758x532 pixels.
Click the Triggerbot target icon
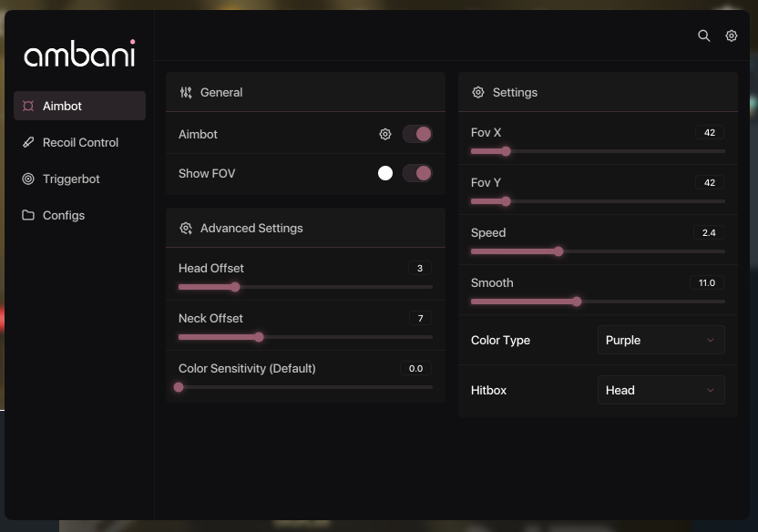[28, 179]
